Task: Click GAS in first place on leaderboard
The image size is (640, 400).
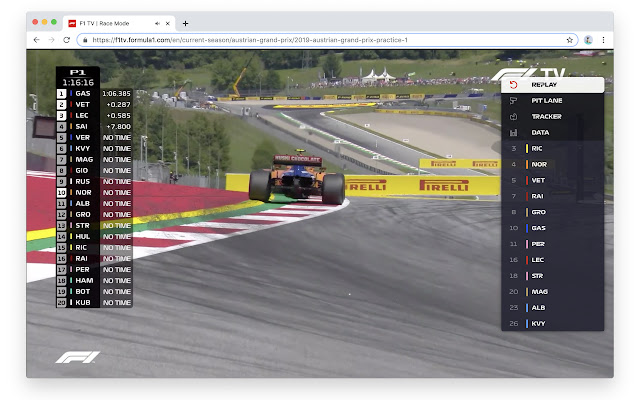Action: [94, 93]
